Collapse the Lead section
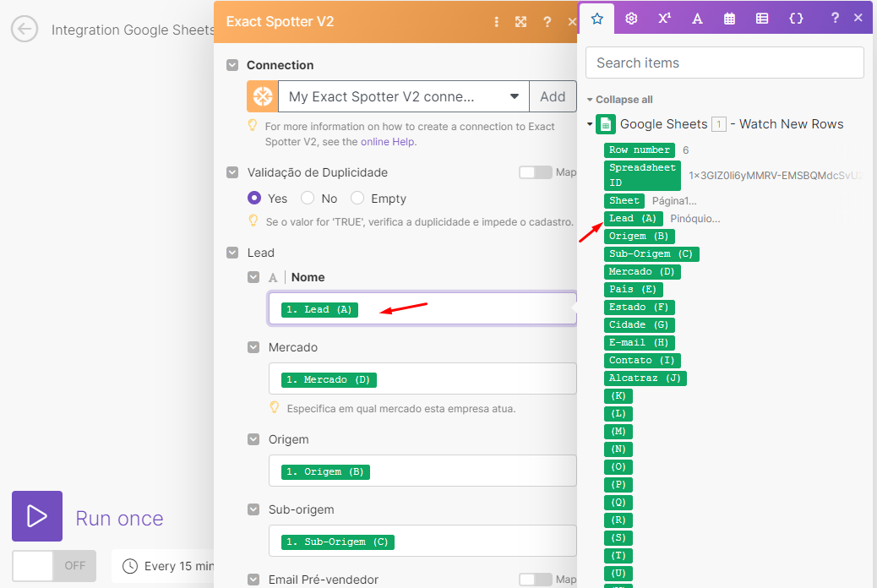The width and height of the screenshot is (877, 588). 232,253
